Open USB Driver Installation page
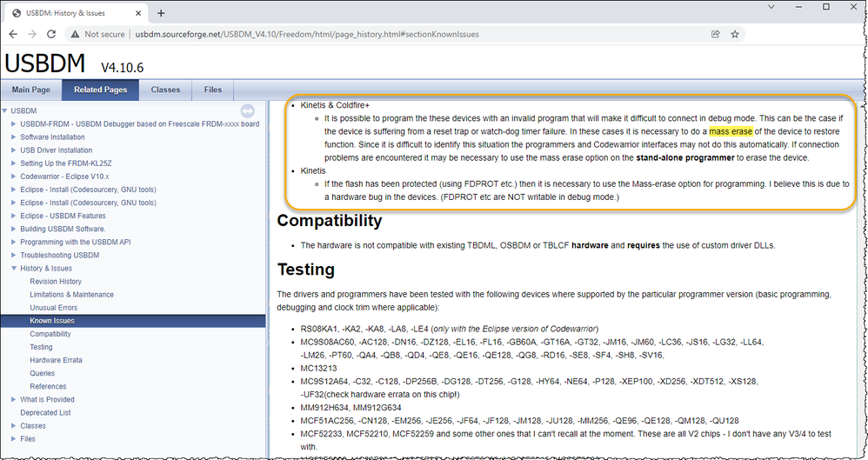Image resolution: width=868 pixels, height=460 pixels. [57, 150]
